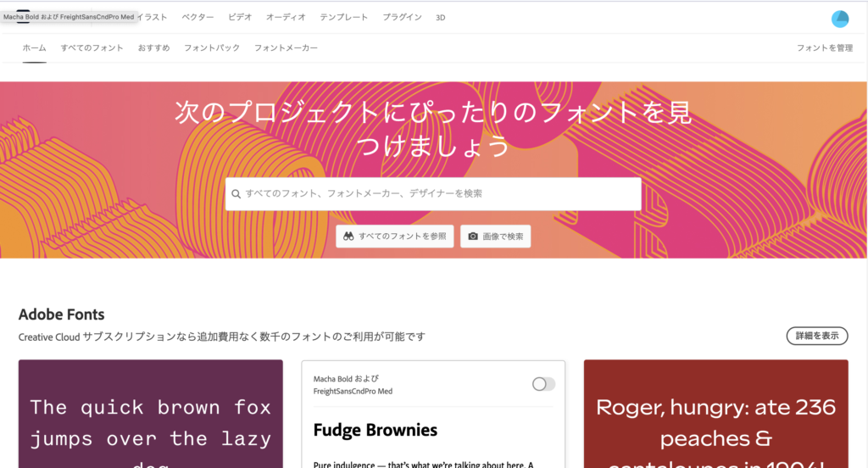Open the ビデオ menu item

240,18
